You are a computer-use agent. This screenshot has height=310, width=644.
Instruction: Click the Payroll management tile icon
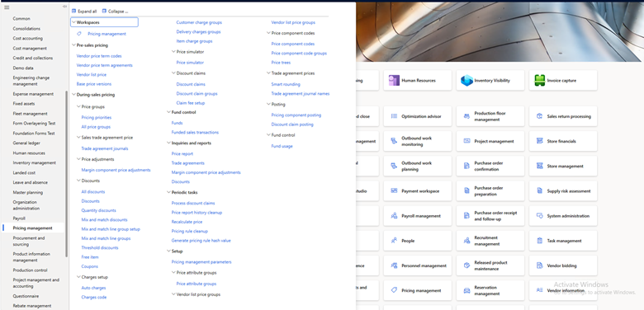click(394, 216)
